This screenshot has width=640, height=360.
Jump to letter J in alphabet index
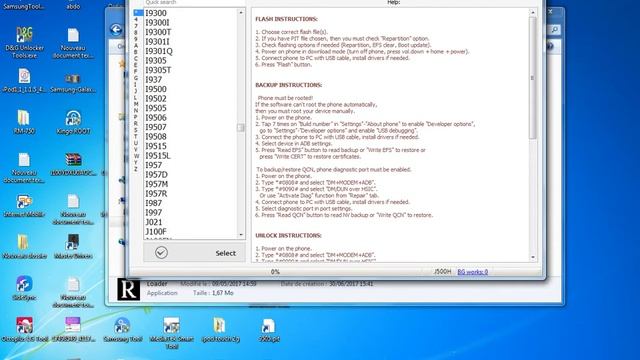click(136, 91)
